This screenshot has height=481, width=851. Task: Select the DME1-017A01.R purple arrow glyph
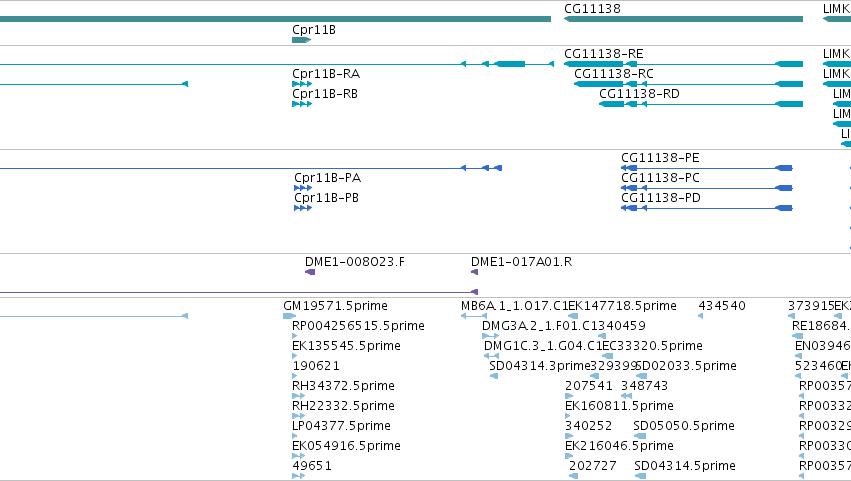tap(474, 272)
